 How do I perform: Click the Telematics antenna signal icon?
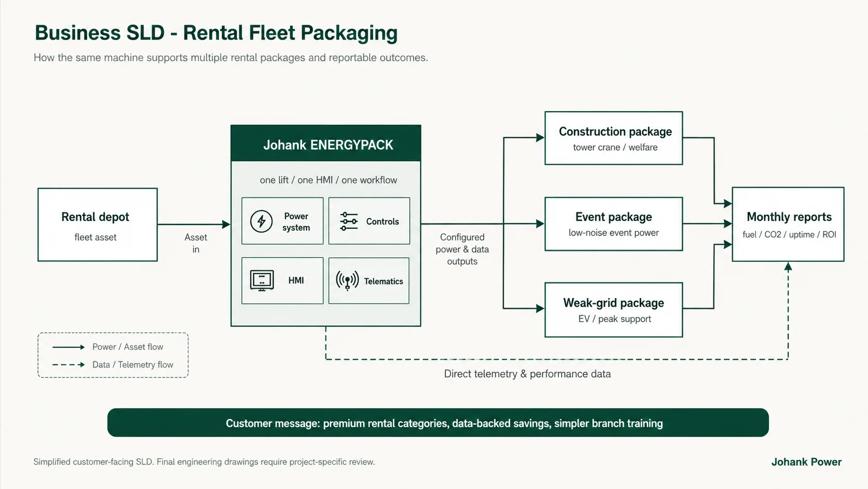(x=347, y=281)
